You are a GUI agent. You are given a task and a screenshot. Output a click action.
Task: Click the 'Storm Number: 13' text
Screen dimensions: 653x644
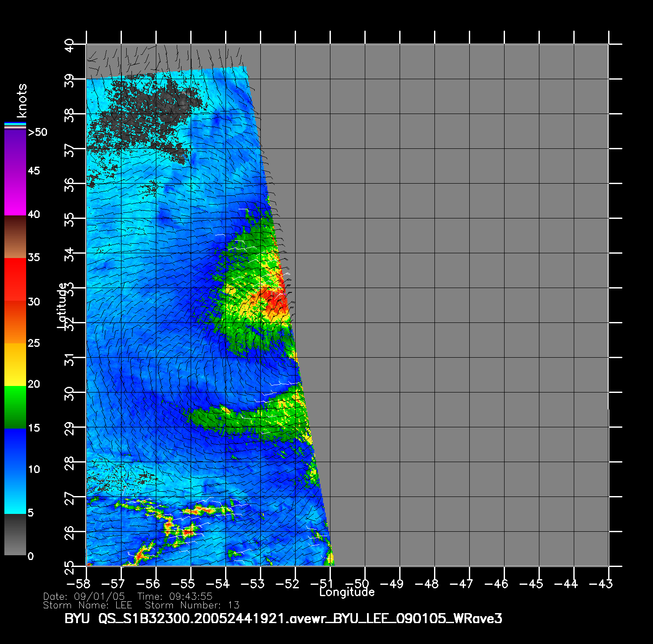pos(192,605)
